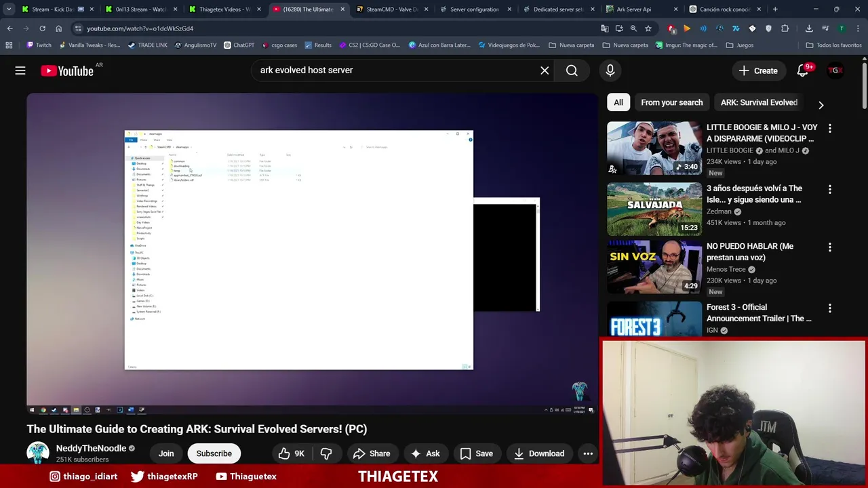868x488 pixels.
Task: Open the SIN VOZ video thumbnail
Action: (654, 266)
